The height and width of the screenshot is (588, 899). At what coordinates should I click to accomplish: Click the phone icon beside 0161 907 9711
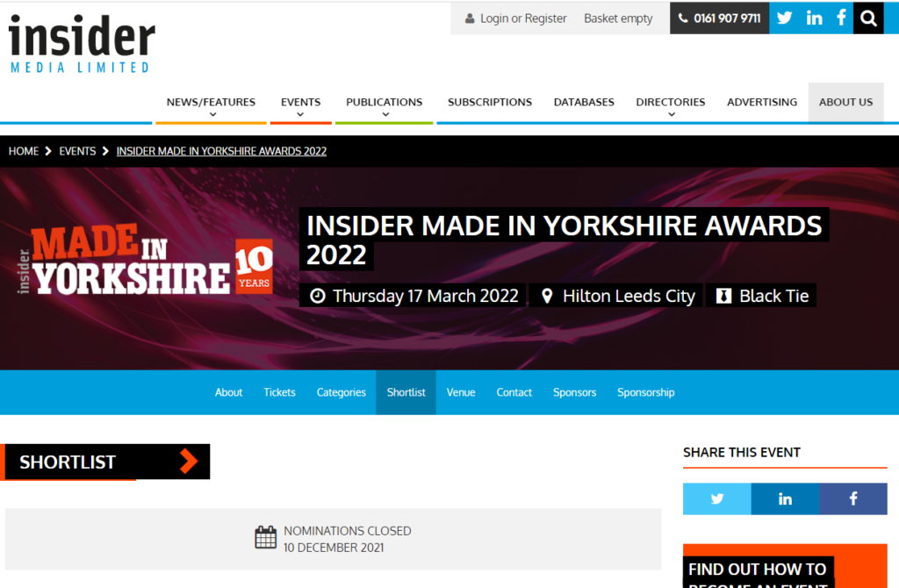682,18
